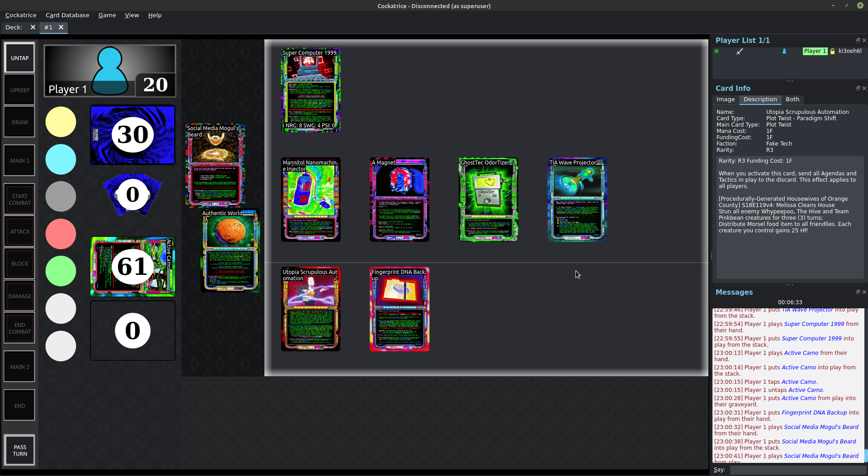Click the lock icon beside Player 1
The width and height of the screenshot is (868, 476).
coord(832,51)
